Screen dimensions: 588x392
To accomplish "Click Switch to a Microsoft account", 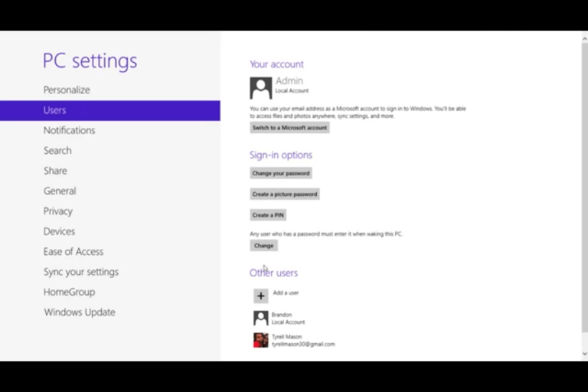I will point(289,128).
